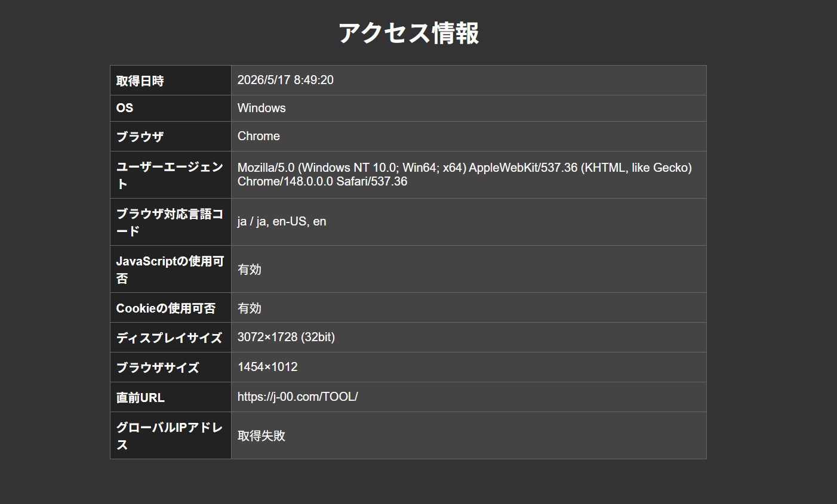This screenshot has height=504, width=837.
Task: Select the Windows value cell
Action: pyautogui.click(x=469, y=108)
